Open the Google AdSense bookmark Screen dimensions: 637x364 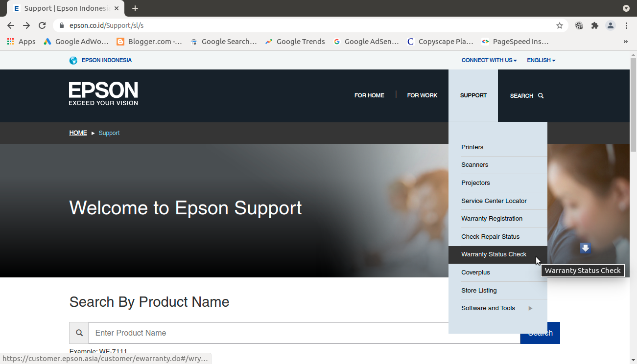point(366,42)
